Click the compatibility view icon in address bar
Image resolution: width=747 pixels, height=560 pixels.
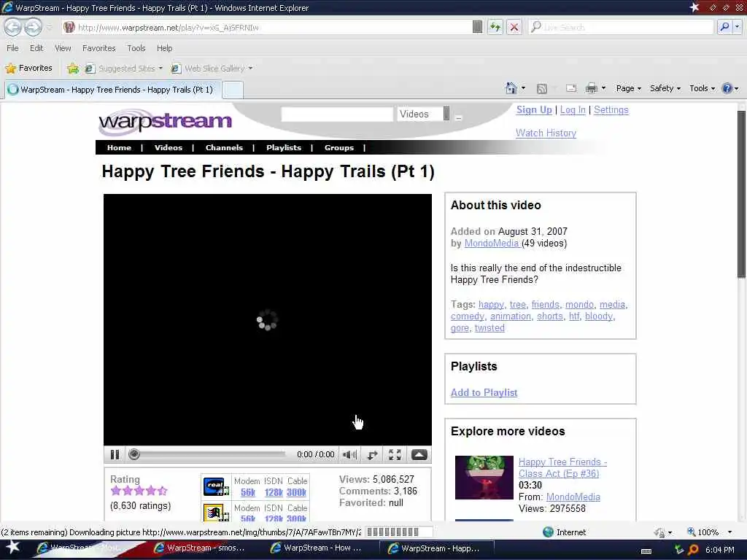click(477, 27)
